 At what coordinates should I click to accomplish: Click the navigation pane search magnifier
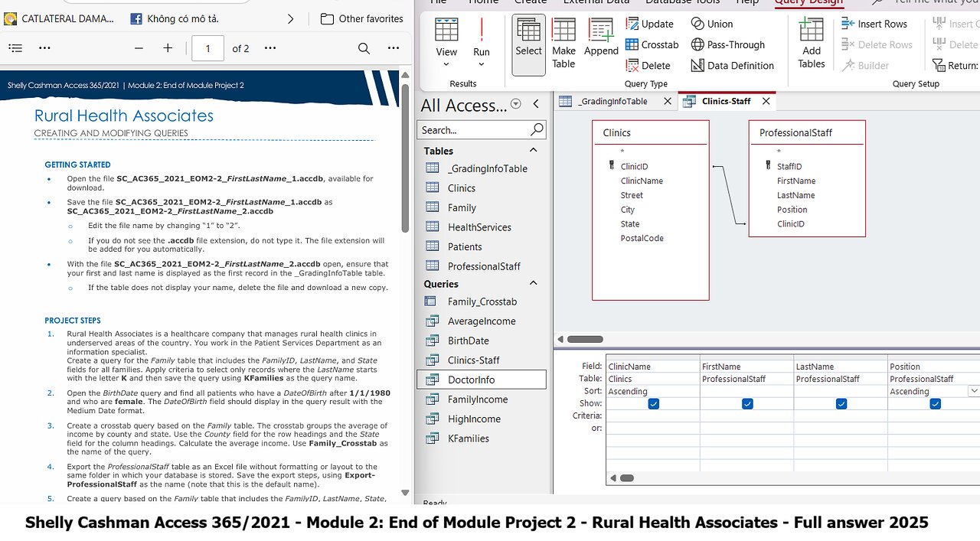point(537,129)
